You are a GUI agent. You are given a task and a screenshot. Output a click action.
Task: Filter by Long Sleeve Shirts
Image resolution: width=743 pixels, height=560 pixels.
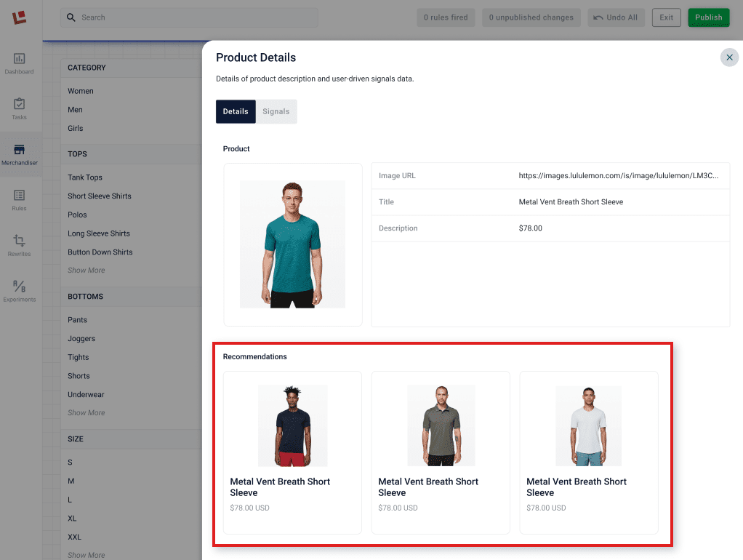click(99, 233)
